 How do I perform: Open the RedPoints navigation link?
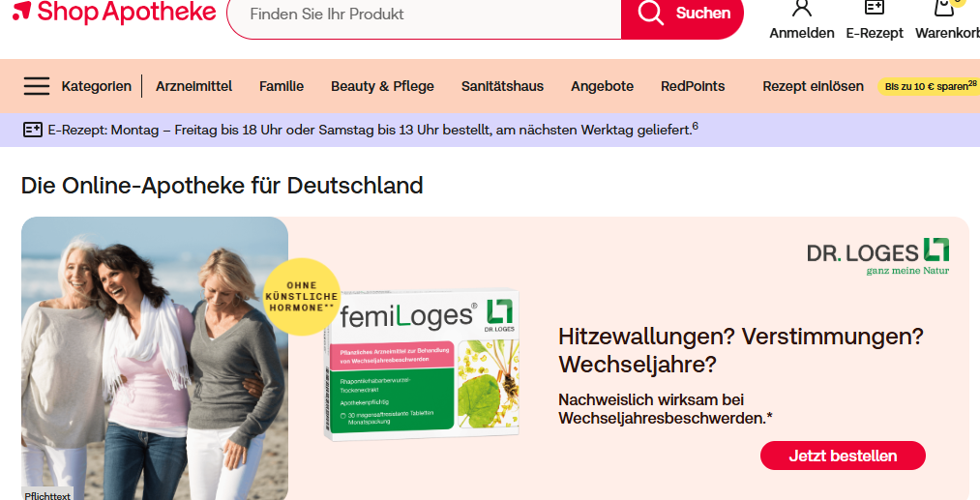[x=693, y=86]
